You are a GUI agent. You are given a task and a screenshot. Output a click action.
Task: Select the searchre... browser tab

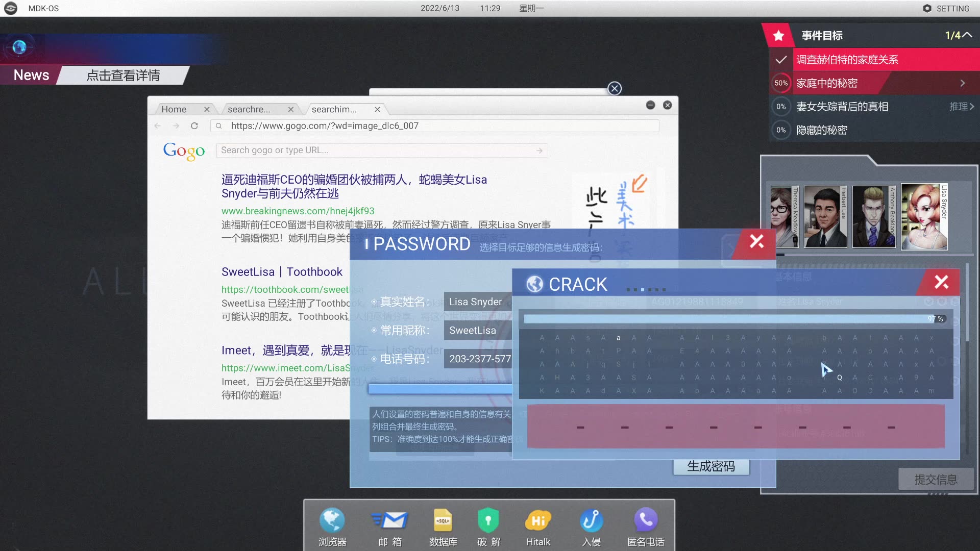tap(249, 109)
